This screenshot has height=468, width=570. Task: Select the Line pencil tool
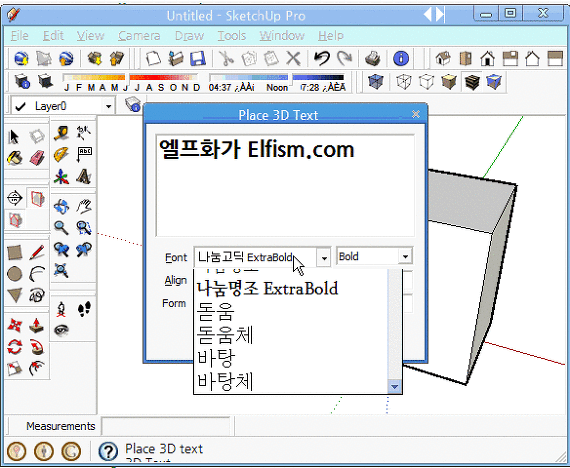pos(37,252)
